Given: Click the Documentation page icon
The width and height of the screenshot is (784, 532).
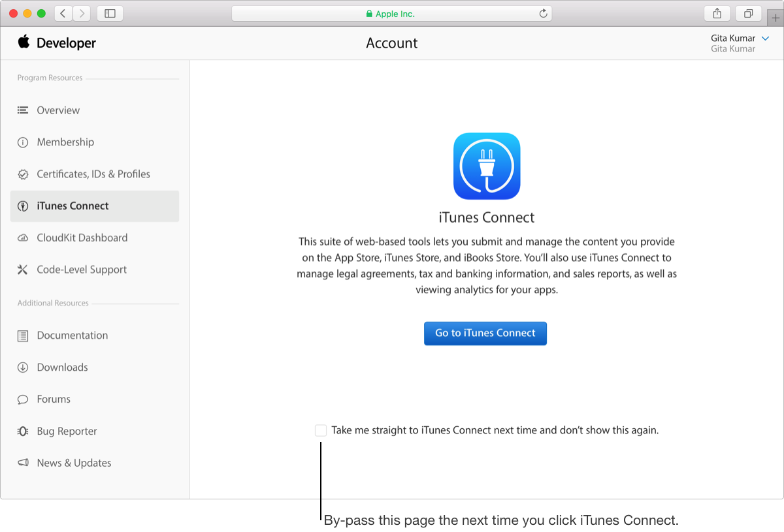Looking at the screenshot, I should [23, 336].
